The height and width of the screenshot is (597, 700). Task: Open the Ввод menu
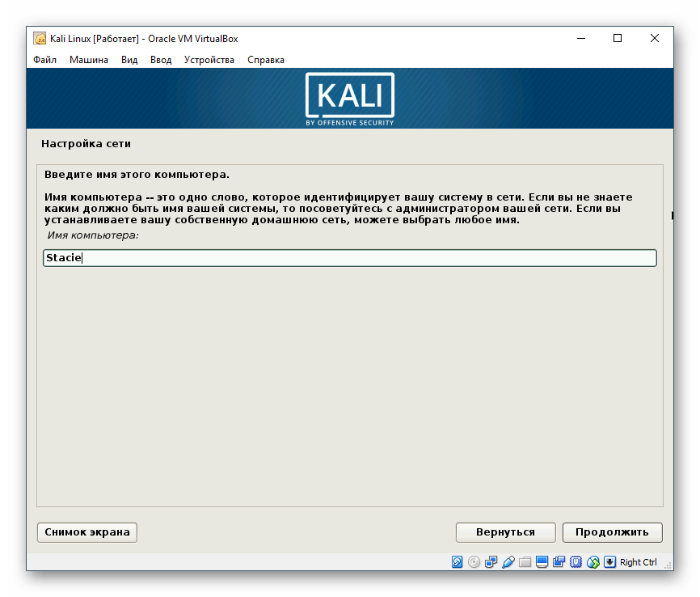point(160,60)
